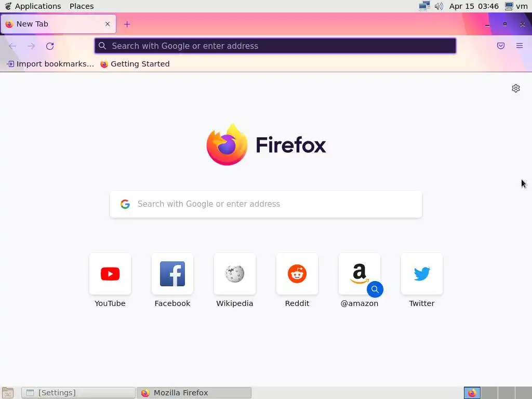Screen dimensions: 532x399
Task: Switch to Mozilla Firefox taskbar button
Action: (x=194, y=393)
